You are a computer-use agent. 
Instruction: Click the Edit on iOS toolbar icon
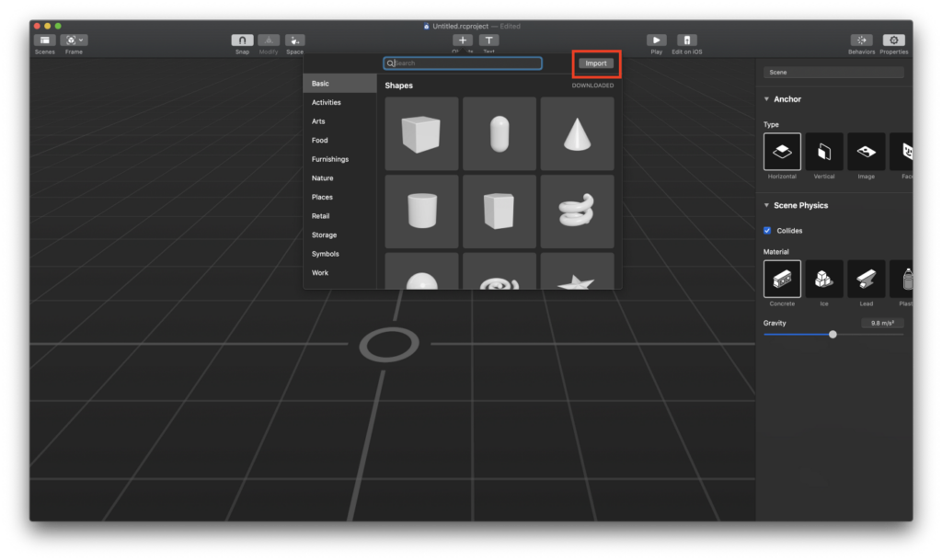pyautogui.click(x=686, y=40)
